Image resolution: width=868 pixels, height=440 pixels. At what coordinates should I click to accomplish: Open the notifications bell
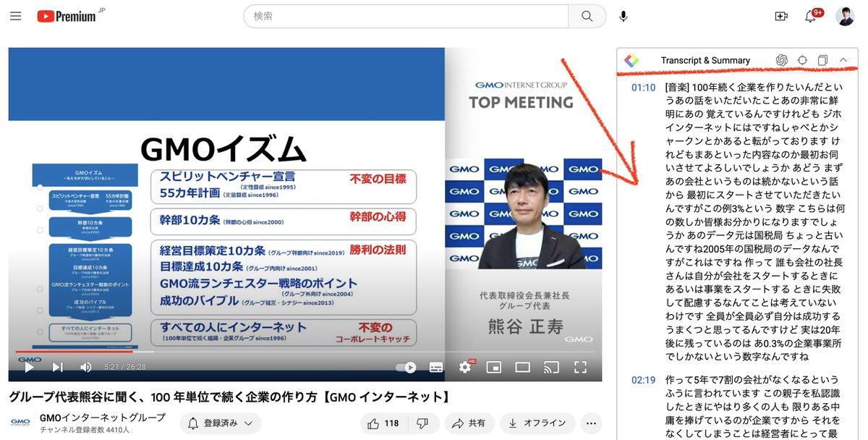pyautogui.click(x=811, y=16)
